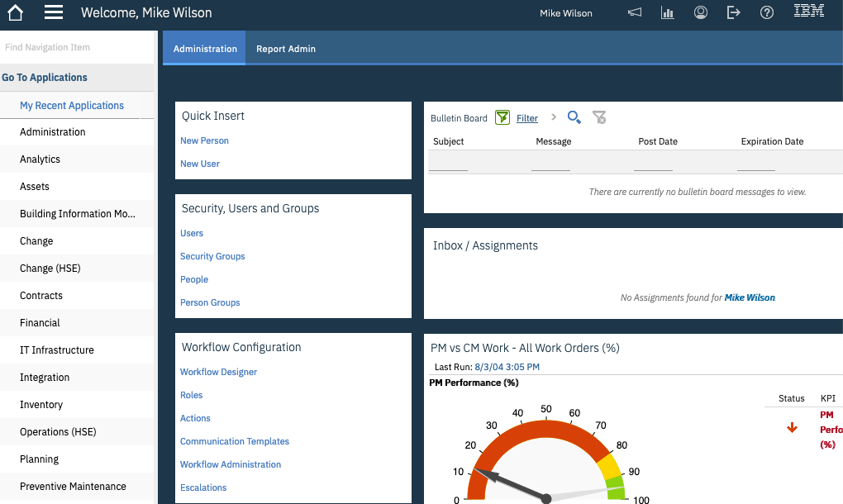Screen dimensions: 843x504
Task: Click the Subject column header
Action: [x=449, y=141]
